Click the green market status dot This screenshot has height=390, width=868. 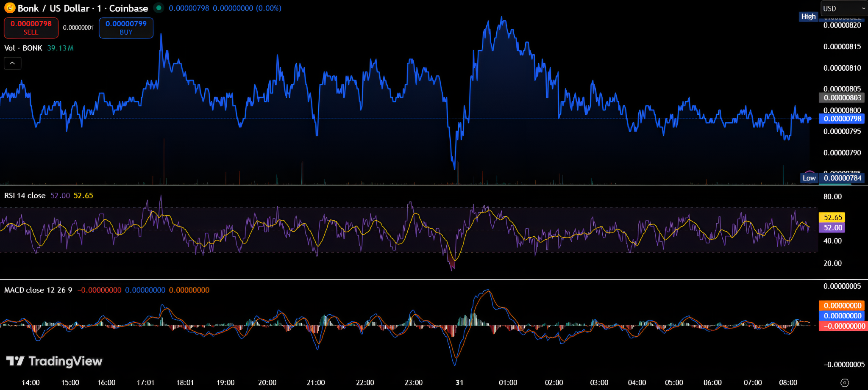[x=159, y=8]
